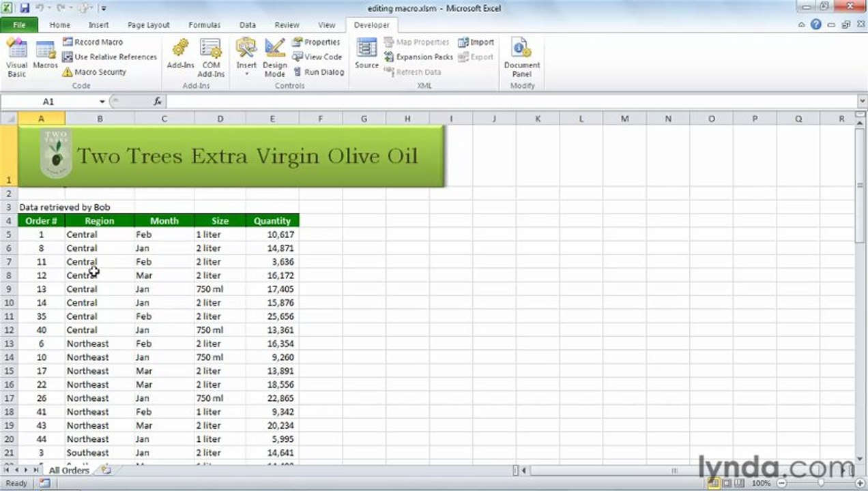Open COM Add-Ins dialog

[x=211, y=57]
